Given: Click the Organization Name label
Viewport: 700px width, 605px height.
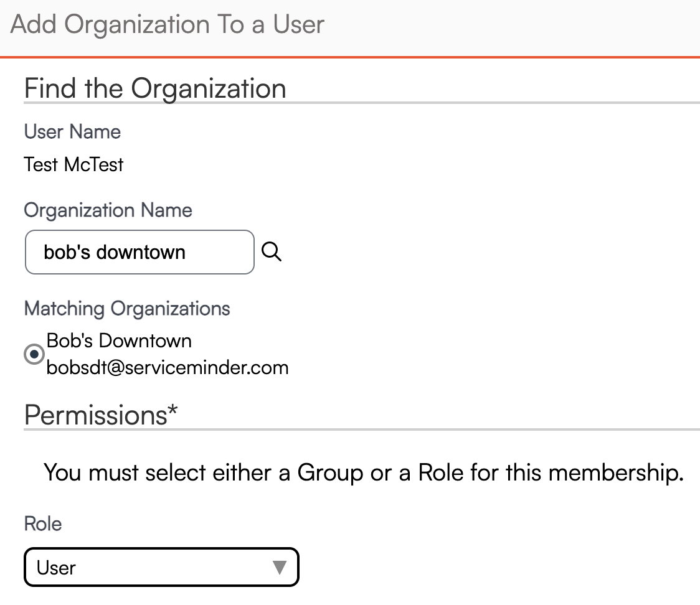Looking at the screenshot, I should point(108,210).
